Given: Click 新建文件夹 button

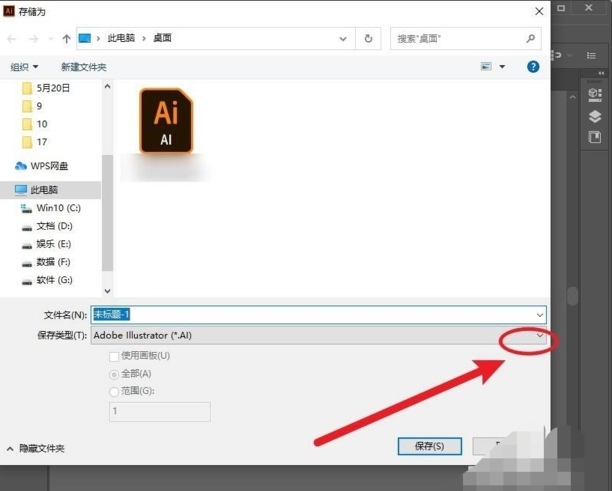Looking at the screenshot, I should pos(84,67).
